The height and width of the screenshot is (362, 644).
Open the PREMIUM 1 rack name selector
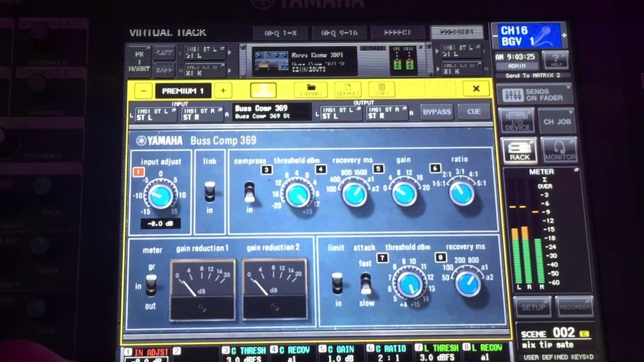(183, 91)
